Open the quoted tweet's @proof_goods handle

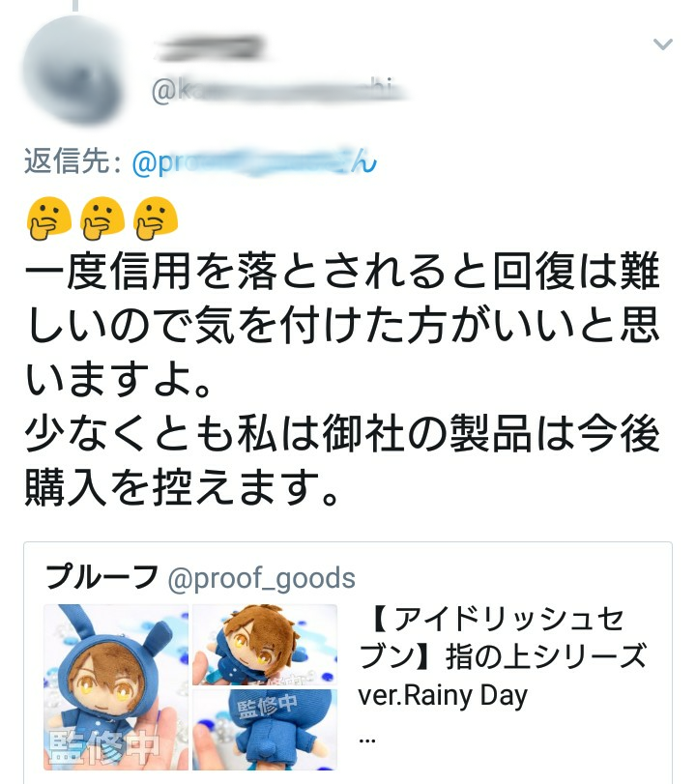(x=262, y=578)
